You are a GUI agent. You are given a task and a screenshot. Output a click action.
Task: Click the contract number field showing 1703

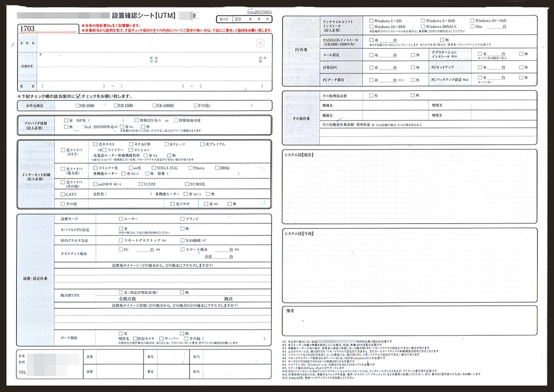click(48, 28)
